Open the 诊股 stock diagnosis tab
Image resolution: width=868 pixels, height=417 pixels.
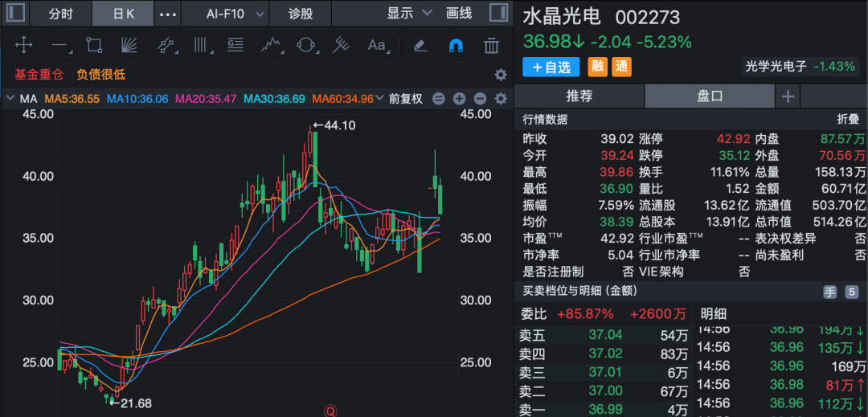pos(301,14)
